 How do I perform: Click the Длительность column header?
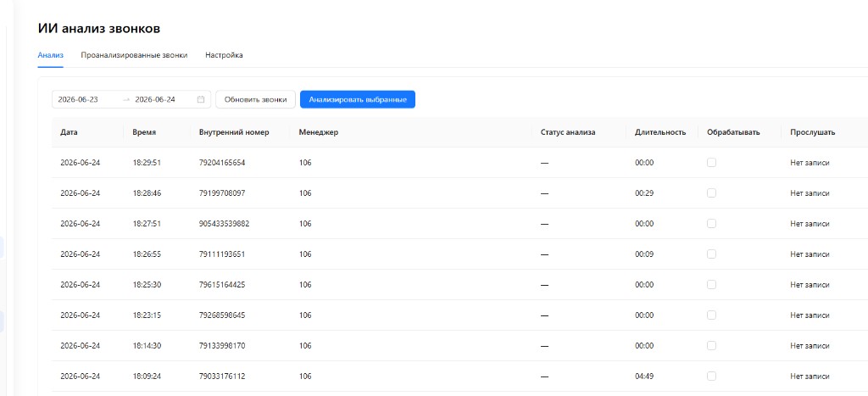point(660,132)
